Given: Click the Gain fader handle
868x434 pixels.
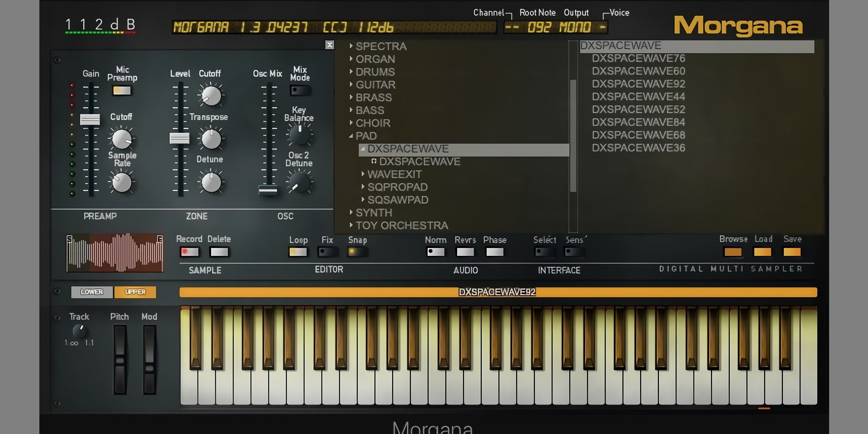Looking at the screenshot, I should [x=90, y=119].
